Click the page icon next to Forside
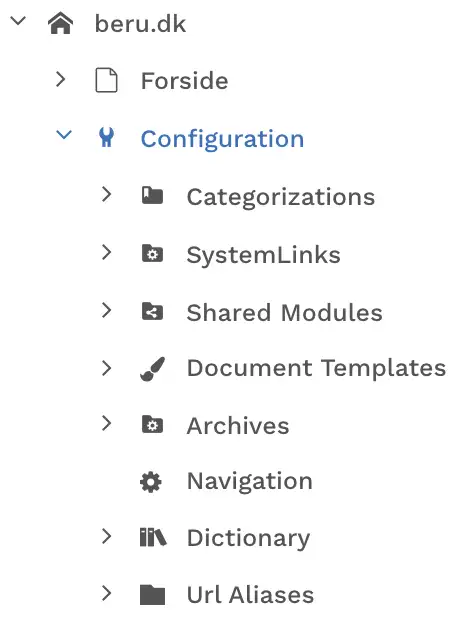Image resolution: width=460 pixels, height=626 pixels. 107,80
